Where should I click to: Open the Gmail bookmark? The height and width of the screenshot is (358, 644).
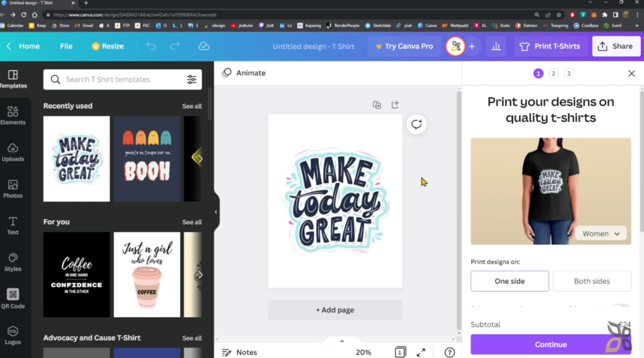click(x=84, y=26)
